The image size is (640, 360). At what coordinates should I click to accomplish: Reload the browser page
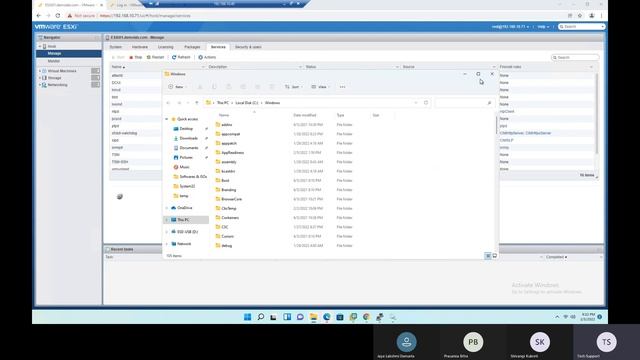58,16
